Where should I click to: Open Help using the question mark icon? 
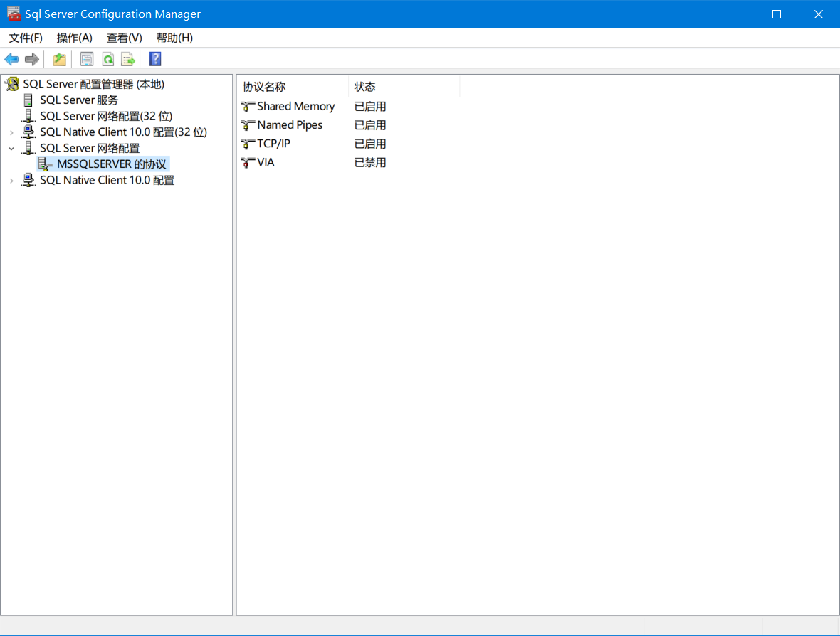click(x=155, y=59)
